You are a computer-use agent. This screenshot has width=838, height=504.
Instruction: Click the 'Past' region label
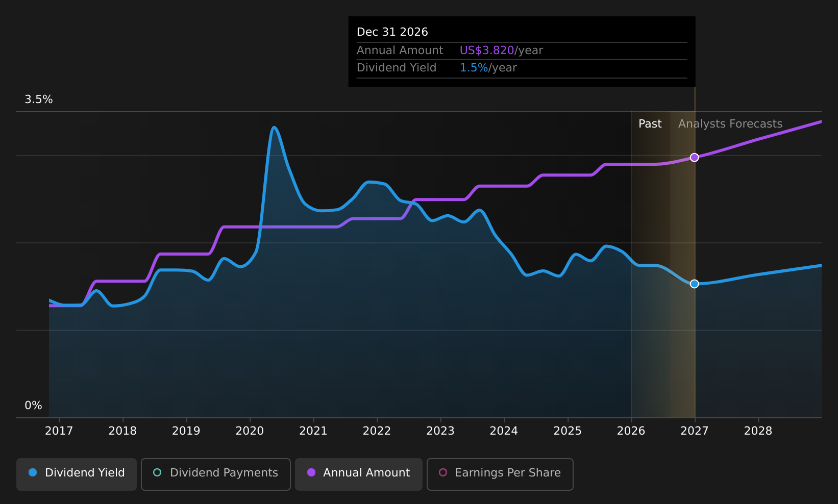click(650, 123)
